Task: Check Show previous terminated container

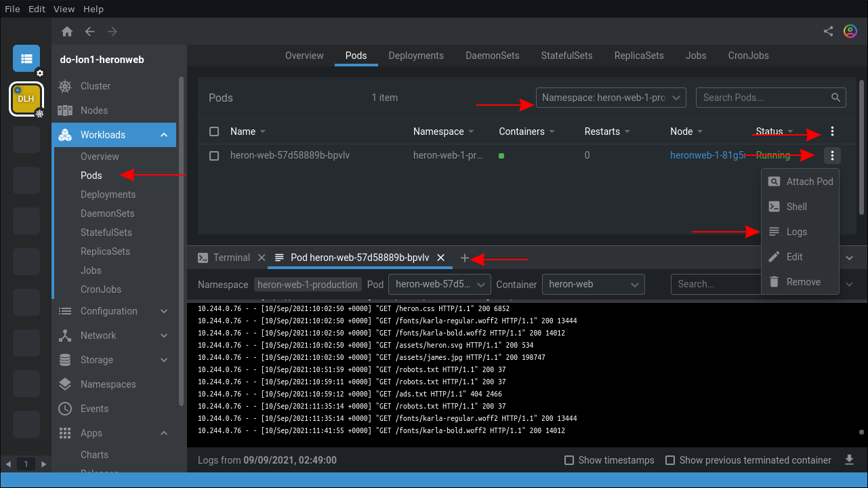Action: point(670,460)
